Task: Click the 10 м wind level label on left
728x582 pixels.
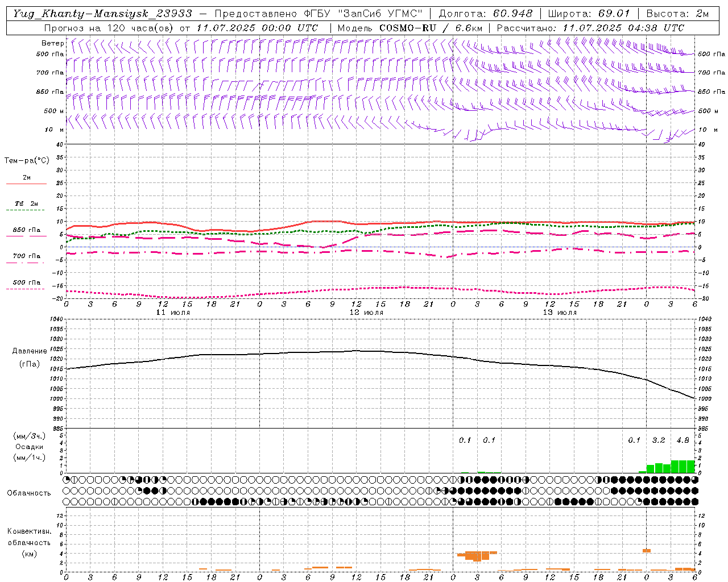Action: (54, 130)
